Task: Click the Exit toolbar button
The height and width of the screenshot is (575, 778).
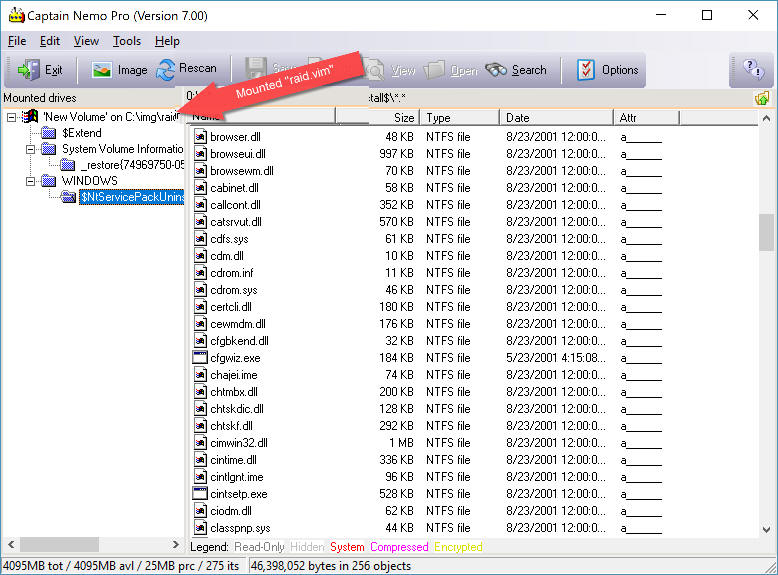Action: point(41,70)
